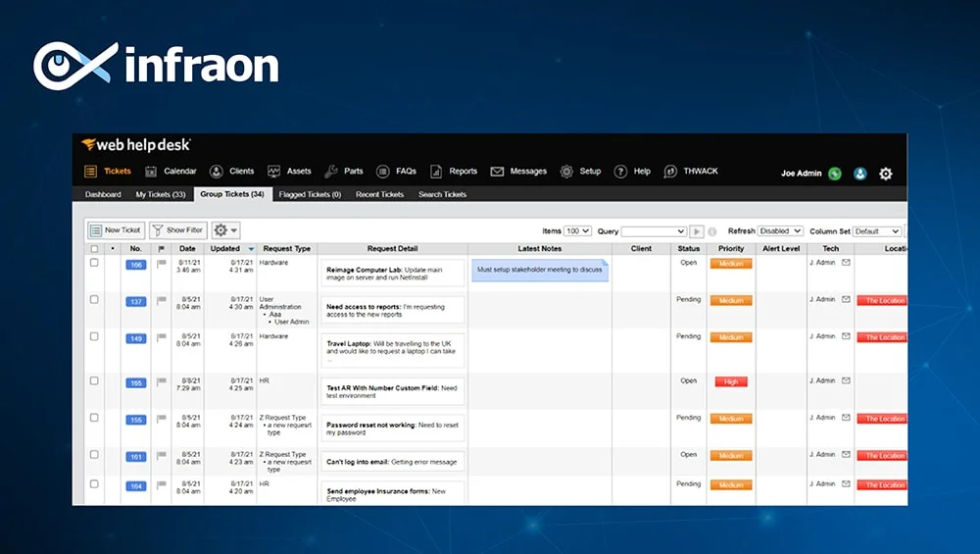The width and height of the screenshot is (980, 554).
Task: Open the Items per page dropdown
Action: pyautogui.click(x=577, y=231)
